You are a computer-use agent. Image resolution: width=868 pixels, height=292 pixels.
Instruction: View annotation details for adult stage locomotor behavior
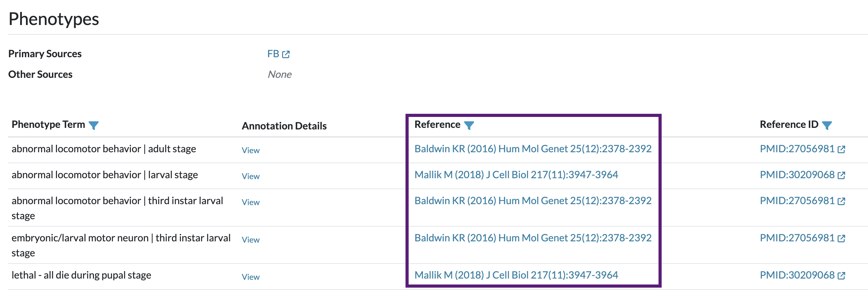pyautogui.click(x=251, y=150)
